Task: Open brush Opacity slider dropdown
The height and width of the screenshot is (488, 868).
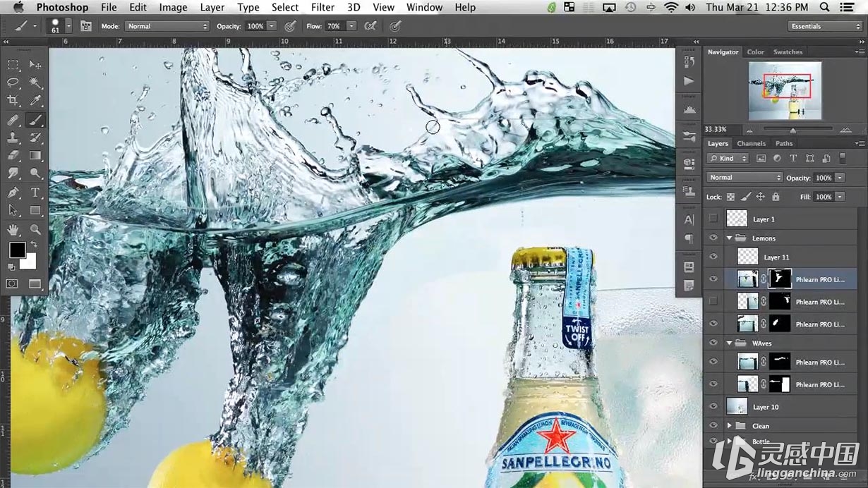Action: [272, 26]
